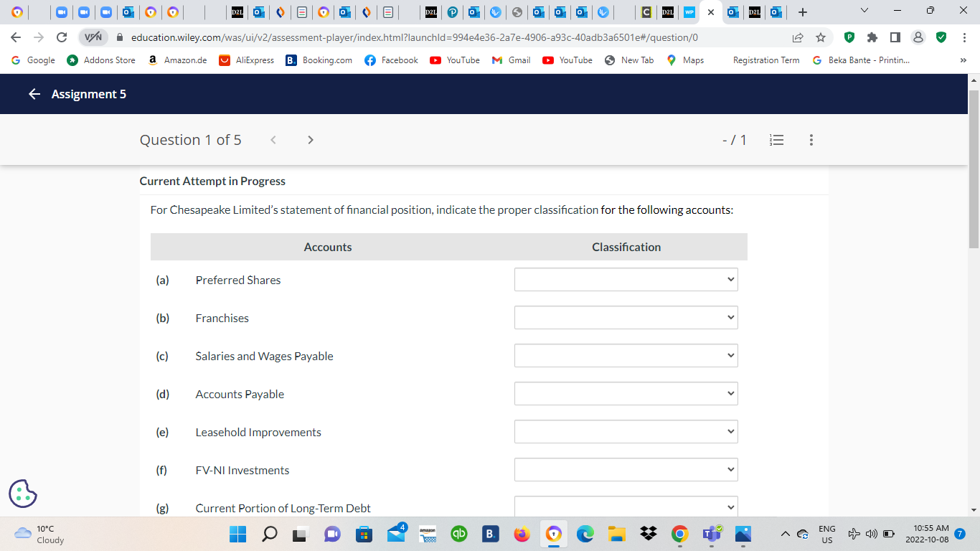The image size is (980, 551).
Task: Switch the ENG US input language
Action: coord(826,534)
